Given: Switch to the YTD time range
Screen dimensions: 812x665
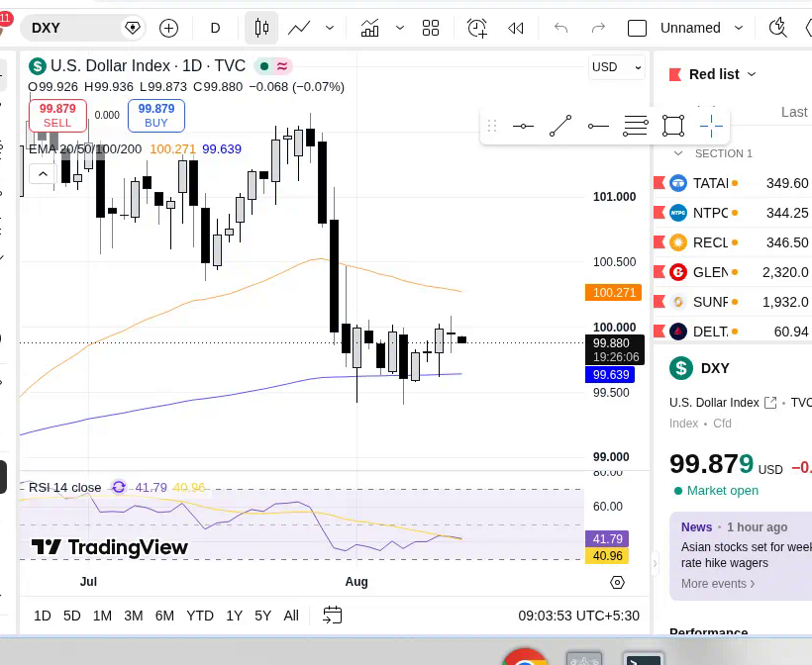Looking at the screenshot, I should [200, 616].
